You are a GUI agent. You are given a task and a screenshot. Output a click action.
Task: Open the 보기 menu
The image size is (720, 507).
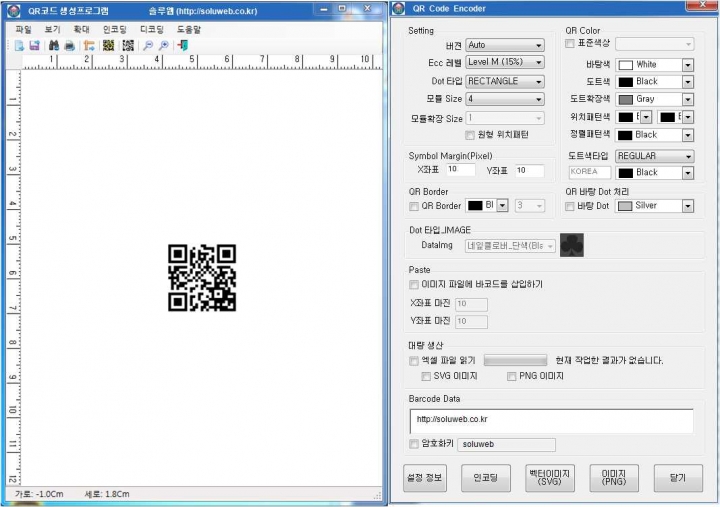tap(52, 29)
